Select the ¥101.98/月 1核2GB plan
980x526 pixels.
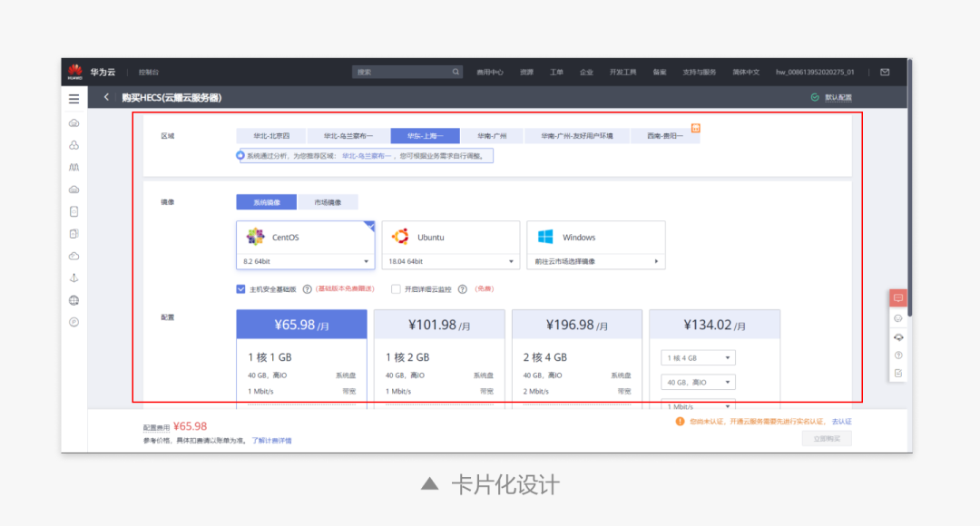click(439, 358)
